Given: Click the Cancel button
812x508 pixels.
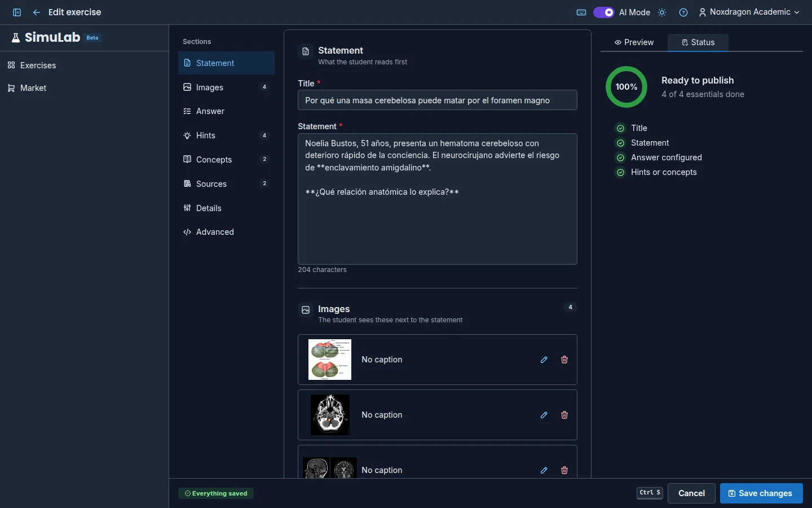Looking at the screenshot, I should (x=691, y=493).
